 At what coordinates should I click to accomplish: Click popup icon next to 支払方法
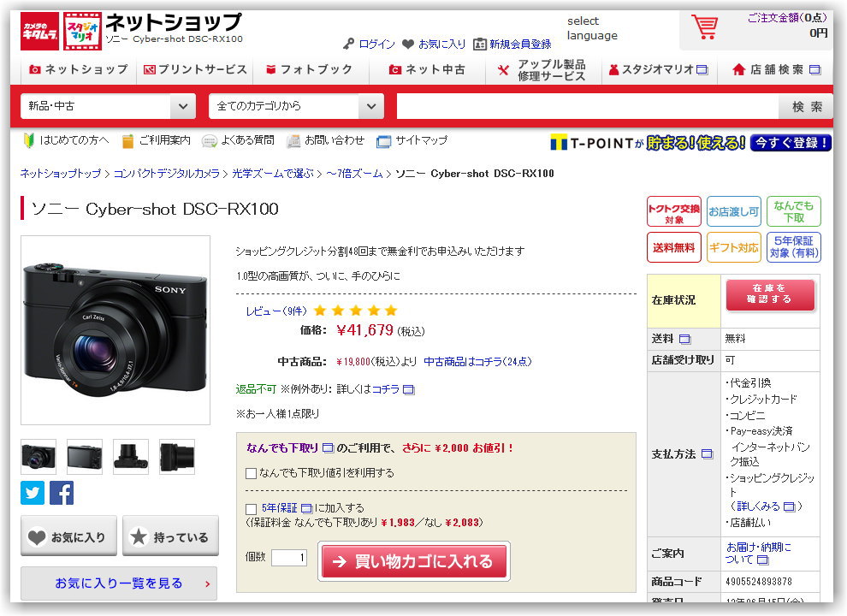(707, 454)
